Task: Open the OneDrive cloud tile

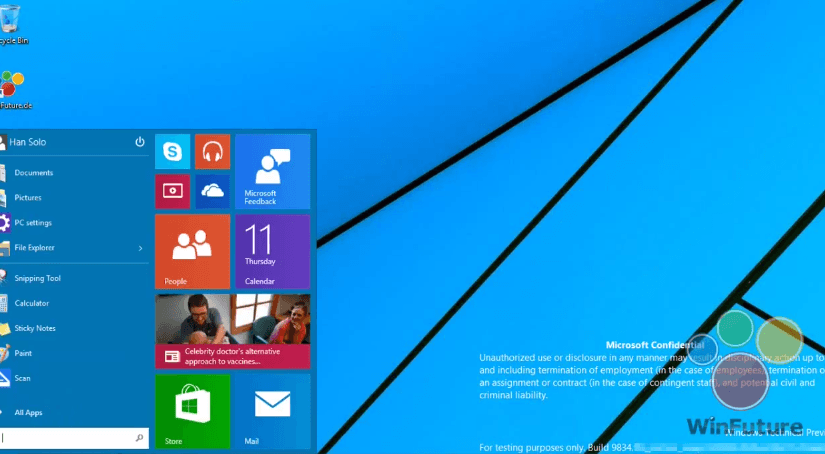Action: (x=213, y=191)
